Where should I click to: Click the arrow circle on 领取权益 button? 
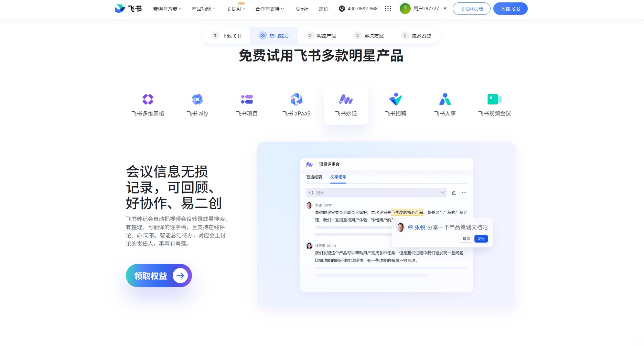180,276
